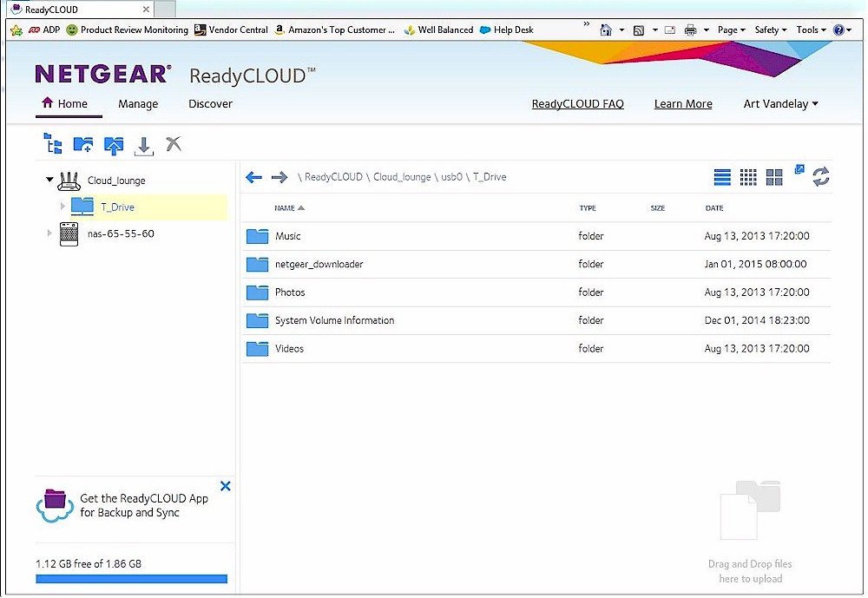Click the Photos folder icon
The height and width of the screenshot is (598, 868).
pos(257,292)
